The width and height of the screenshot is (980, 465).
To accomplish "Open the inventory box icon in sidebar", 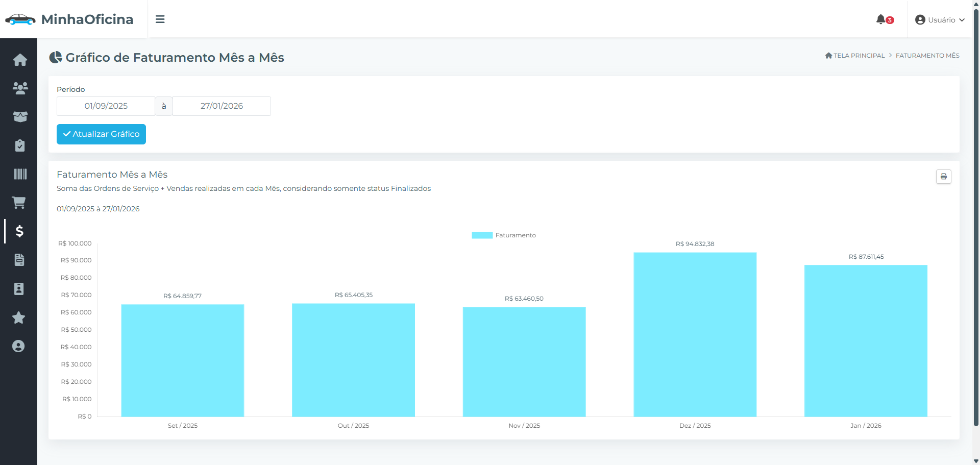I will 20,117.
